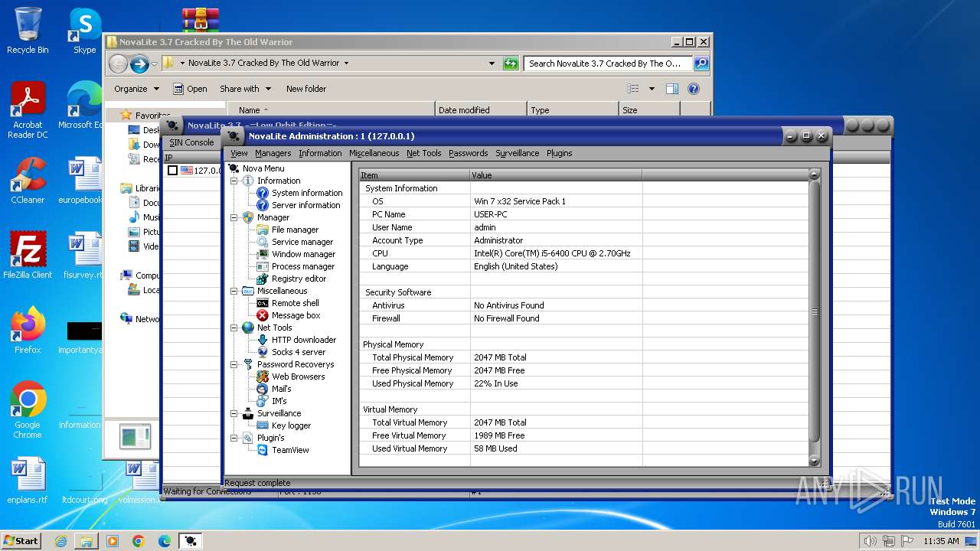This screenshot has height=551, width=980.
Task: Open TeamView plugin entry
Action: (x=290, y=450)
